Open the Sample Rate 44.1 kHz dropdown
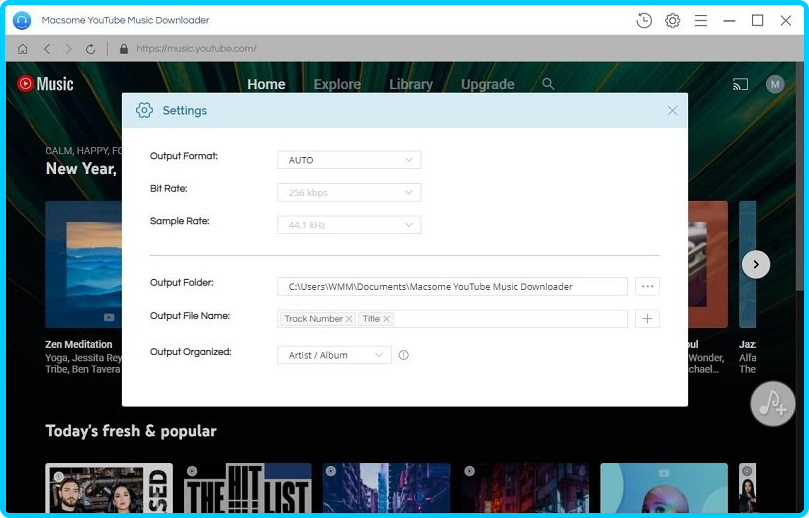Image resolution: width=809 pixels, height=518 pixels. click(349, 225)
